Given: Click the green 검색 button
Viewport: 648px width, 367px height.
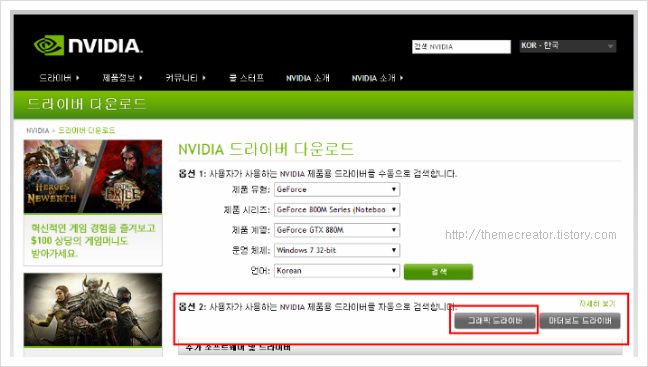Looking at the screenshot, I should point(438,272).
